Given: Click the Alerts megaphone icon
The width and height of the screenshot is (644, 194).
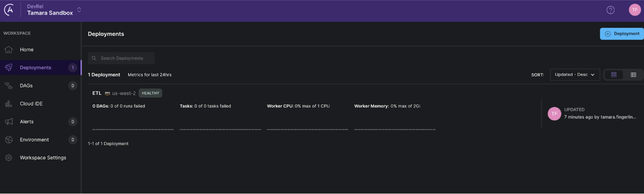Looking at the screenshot, I should pyautogui.click(x=9, y=122).
